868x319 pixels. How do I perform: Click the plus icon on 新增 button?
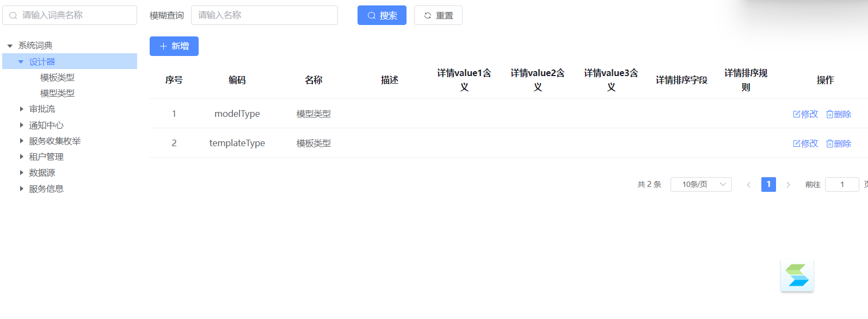[x=163, y=46]
